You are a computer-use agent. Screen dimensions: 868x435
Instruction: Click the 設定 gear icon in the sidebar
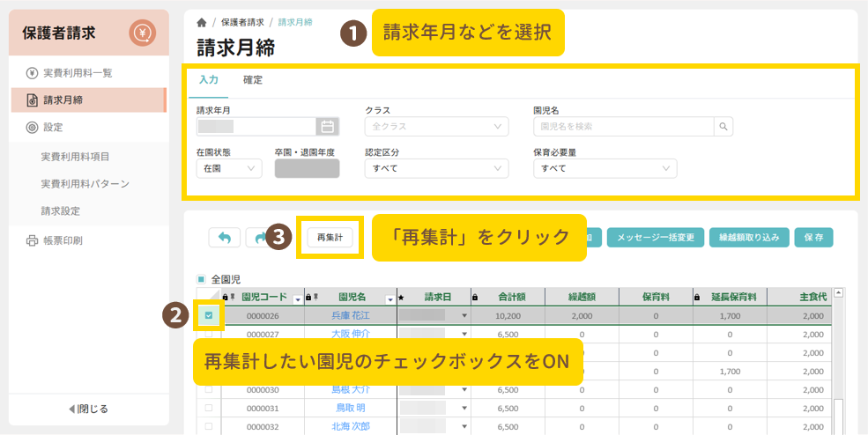pyautogui.click(x=32, y=127)
